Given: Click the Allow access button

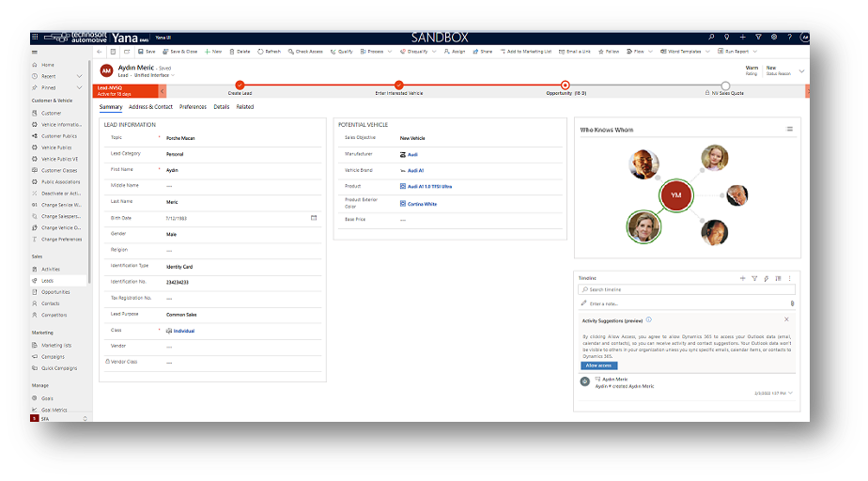Looking at the screenshot, I should (x=598, y=365).
